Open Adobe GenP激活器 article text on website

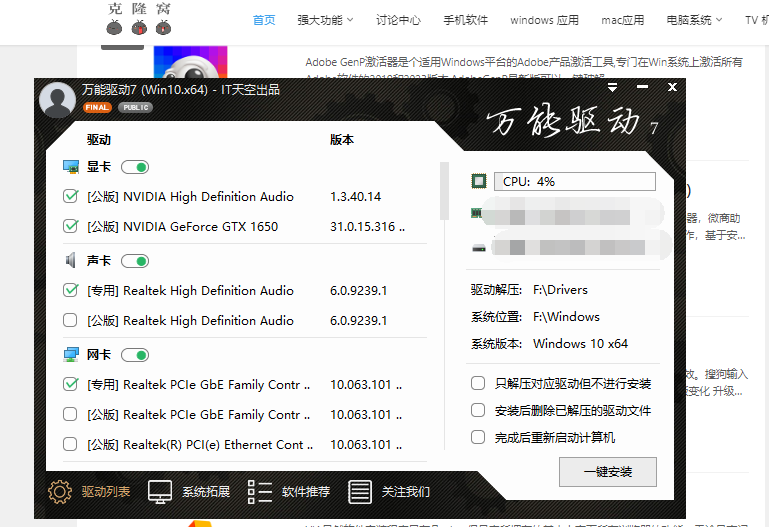click(524, 62)
